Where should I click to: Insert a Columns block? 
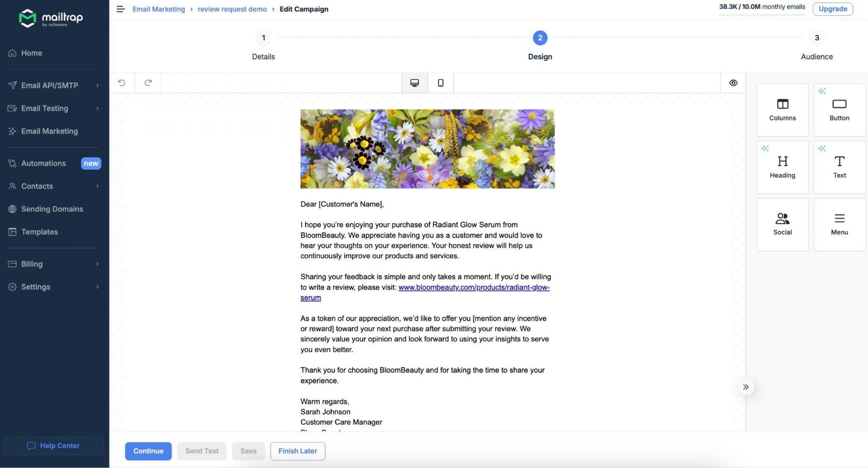[782, 109]
